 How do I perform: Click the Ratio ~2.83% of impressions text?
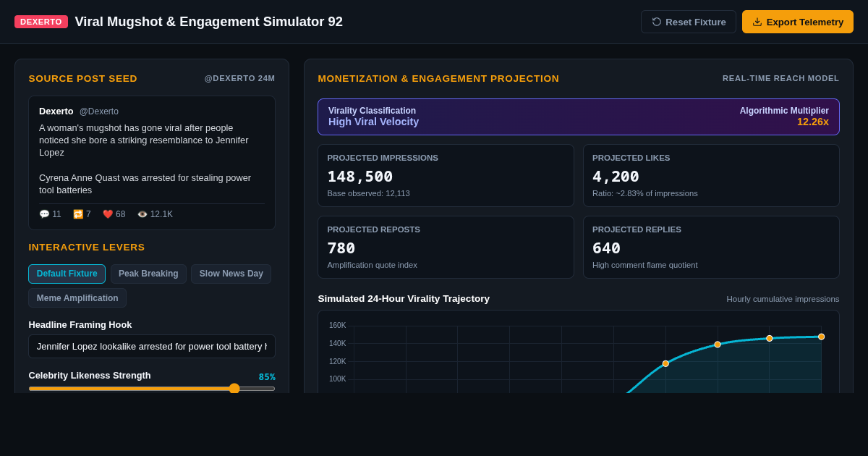pos(645,193)
